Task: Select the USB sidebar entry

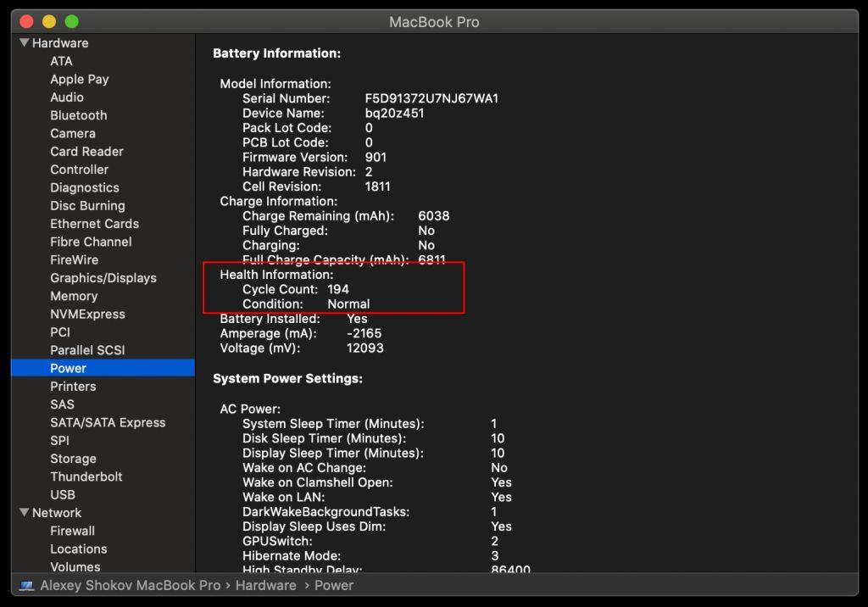Action: click(x=62, y=494)
